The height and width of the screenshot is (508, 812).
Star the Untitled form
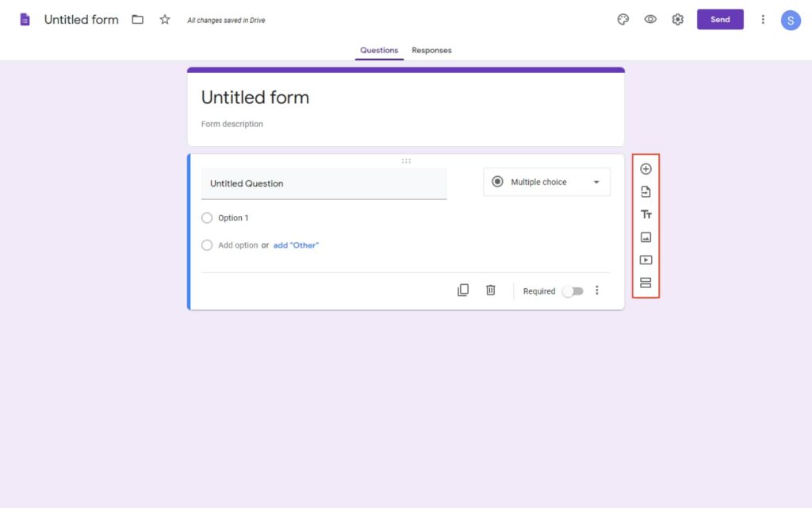click(164, 19)
